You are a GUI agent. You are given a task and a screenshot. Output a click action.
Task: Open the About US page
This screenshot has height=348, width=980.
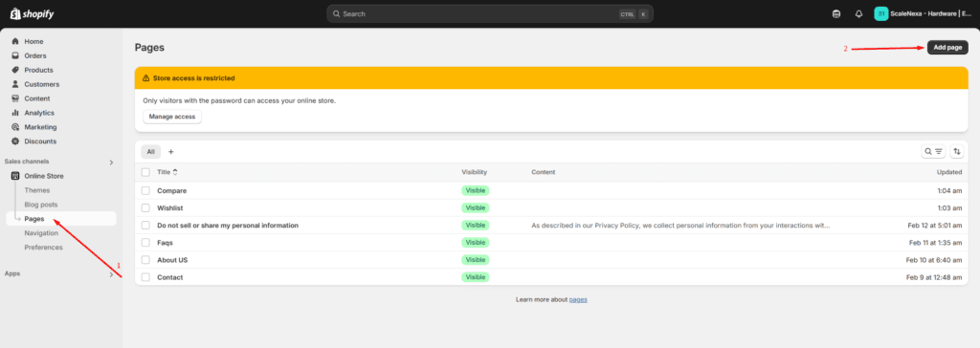coord(172,260)
